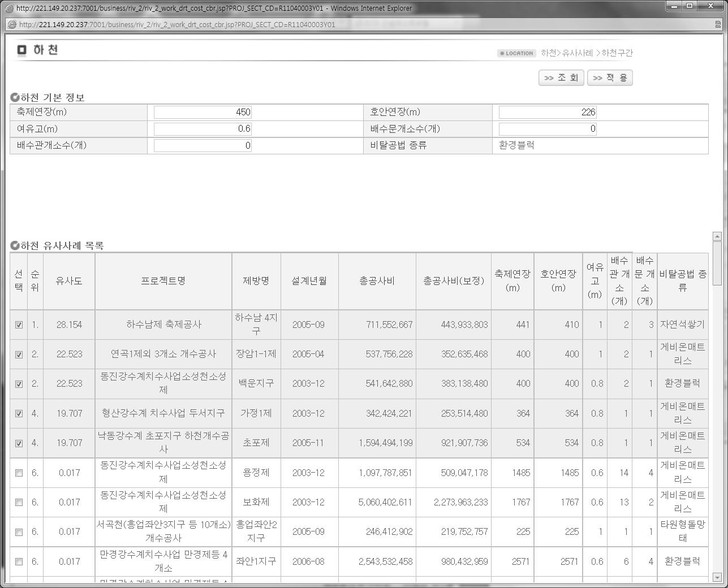Click the 형산강수계 치수사업 두서지구 project name
This screenshot has height=588, width=728.
pyautogui.click(x=163, y=413)
